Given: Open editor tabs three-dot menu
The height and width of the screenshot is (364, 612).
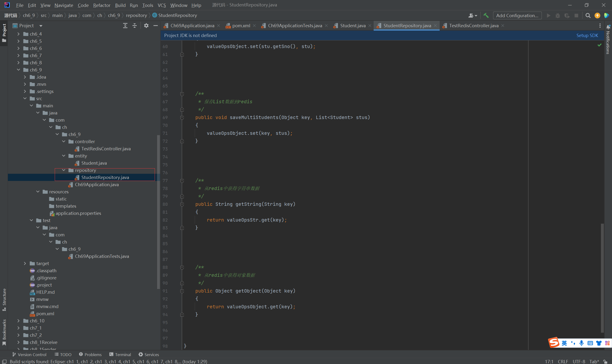Looking at the screenshot, I should point(600,26).
